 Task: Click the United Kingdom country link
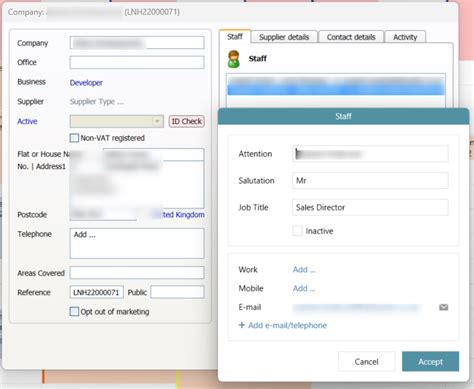click(178, 214)
